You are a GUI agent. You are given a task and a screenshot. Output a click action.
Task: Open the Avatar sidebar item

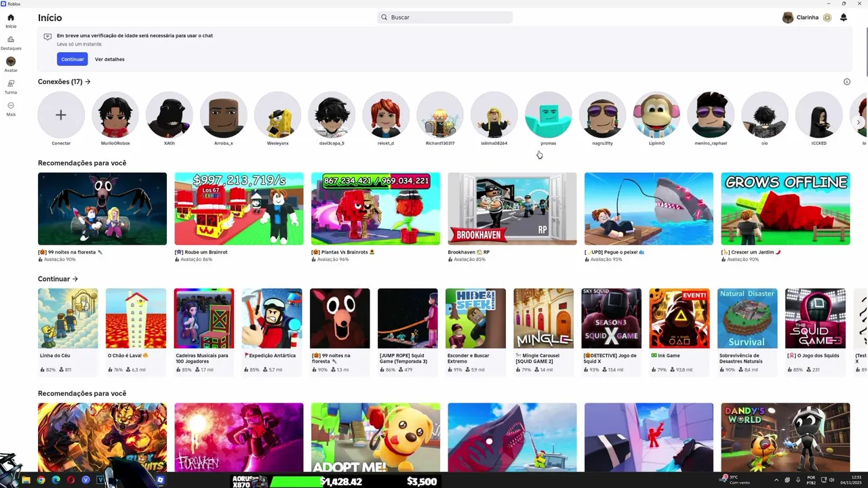pos(11,64)
